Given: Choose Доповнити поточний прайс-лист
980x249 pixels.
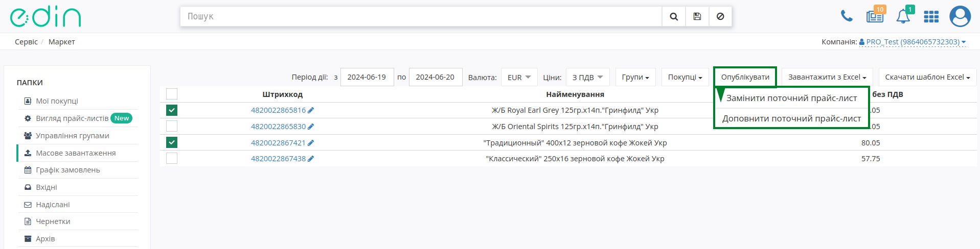Looking at the screenshot, I should tap(791, 118).
